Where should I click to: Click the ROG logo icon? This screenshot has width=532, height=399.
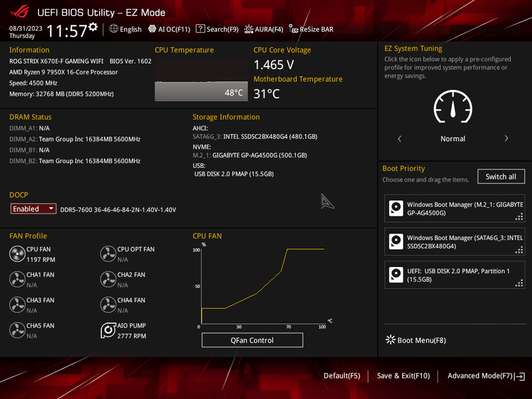tap(19, 12)
